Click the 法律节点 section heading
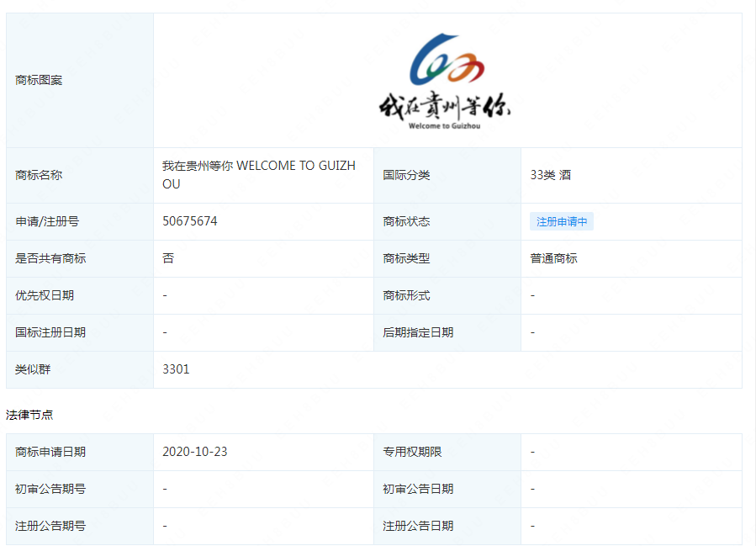756x546 pixels. point(29,415)
